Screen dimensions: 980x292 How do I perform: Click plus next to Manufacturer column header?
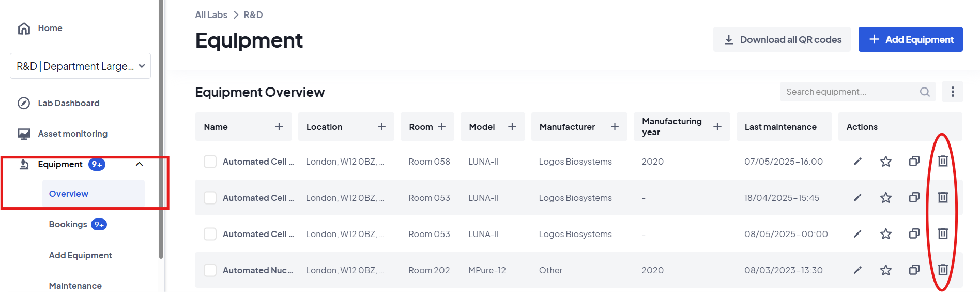tap(615, 127)
